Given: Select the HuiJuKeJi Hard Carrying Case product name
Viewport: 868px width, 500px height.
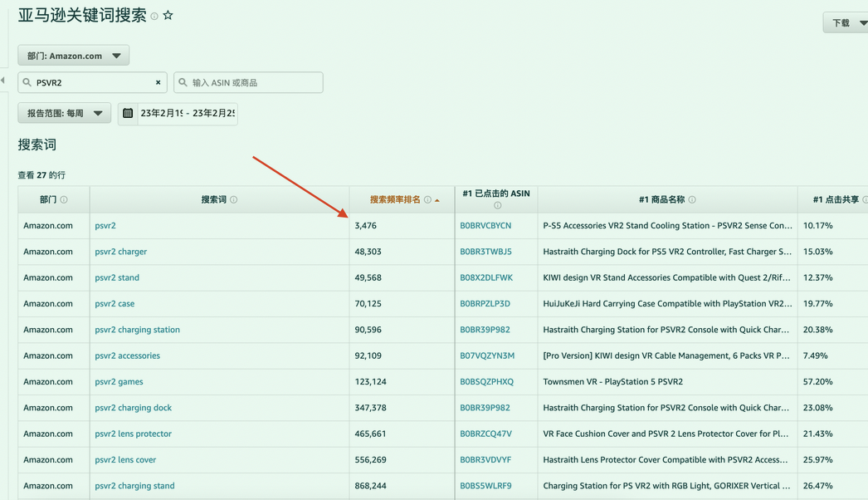Looking at the screenshot, I should (668, 304).
